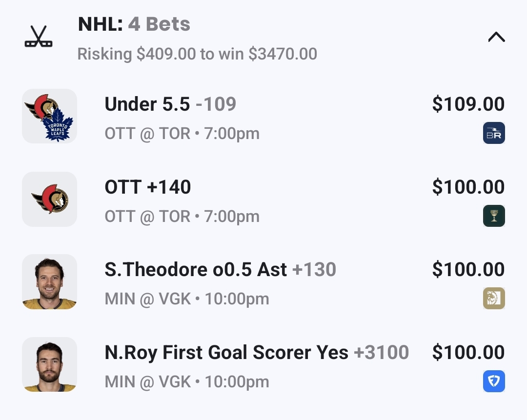Open S.Theodore player headshot
The width and height of the screenshot is (527, 420).
(x=49, y=281)
